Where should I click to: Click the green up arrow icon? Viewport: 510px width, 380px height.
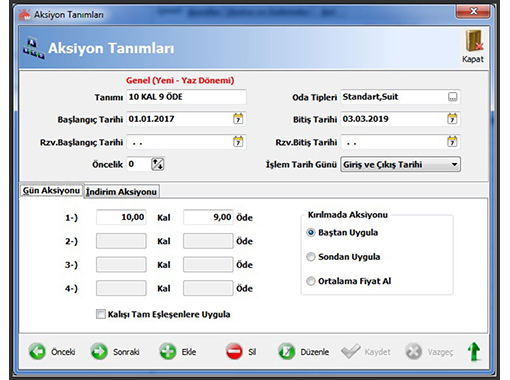pyautogui.click(x=474, y=352)
